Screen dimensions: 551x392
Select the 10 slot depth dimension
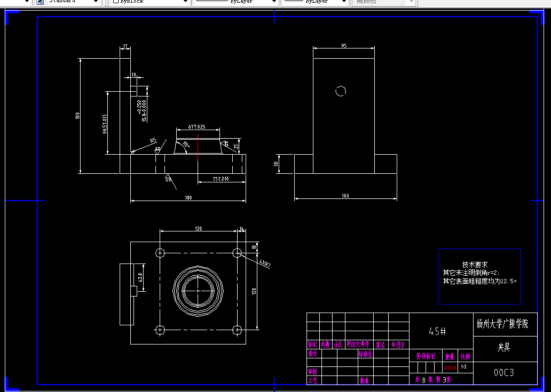pyautogui.click(x=133, y=75)
